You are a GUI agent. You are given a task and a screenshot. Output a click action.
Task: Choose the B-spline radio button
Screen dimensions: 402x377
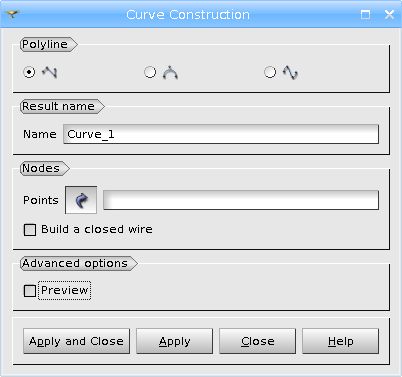point(270,72)
